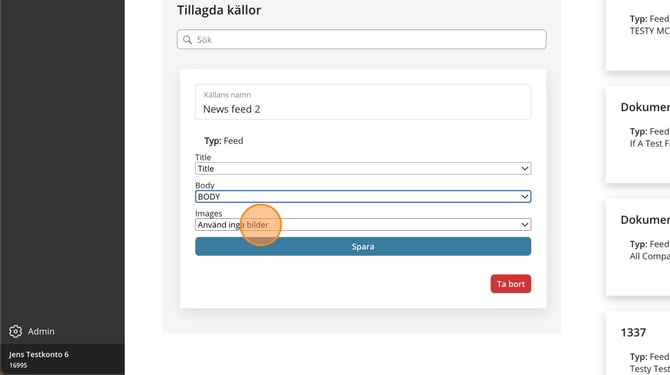Image resolution: width=670 pixels, height=375 pixels.
Task: Click the Spara button
Action: point(363,246)
